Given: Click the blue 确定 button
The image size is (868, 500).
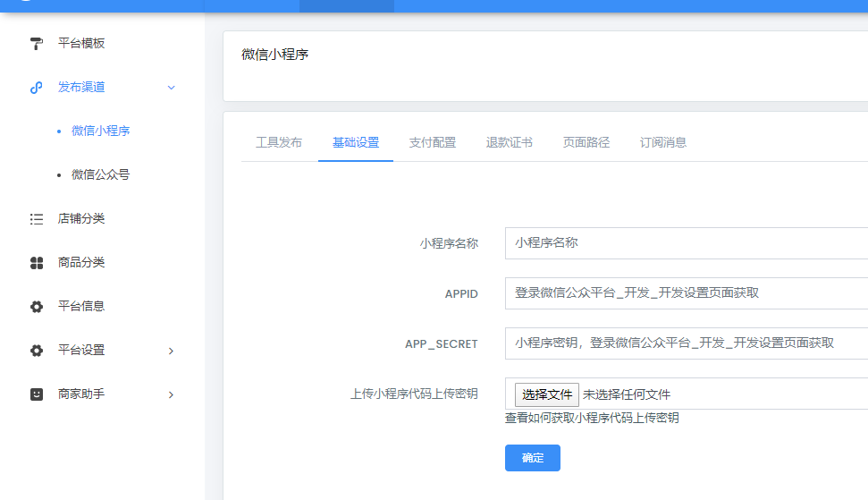Looking at the screenshot, I should tap(533, 458).
